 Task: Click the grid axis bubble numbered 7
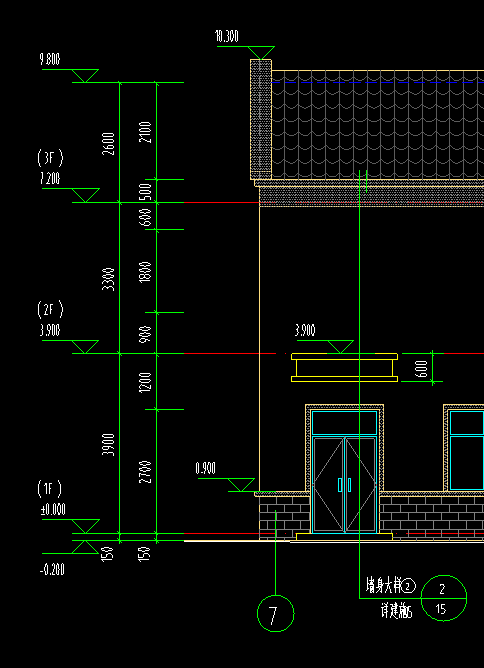pos(276,613)
